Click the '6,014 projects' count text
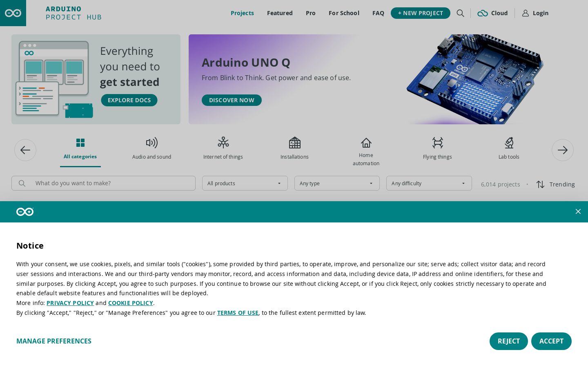 [501, 184]
